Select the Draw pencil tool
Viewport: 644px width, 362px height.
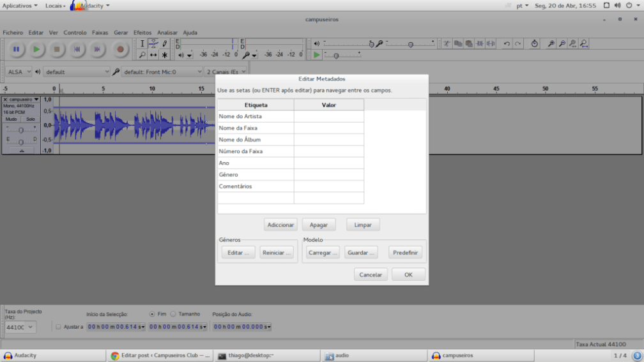tap(165, 43)
